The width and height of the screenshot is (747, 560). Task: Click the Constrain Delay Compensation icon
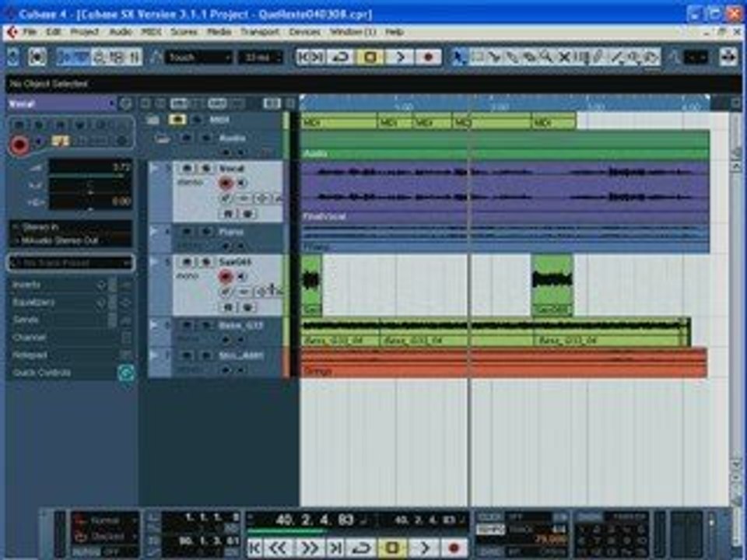pos(37,58)
